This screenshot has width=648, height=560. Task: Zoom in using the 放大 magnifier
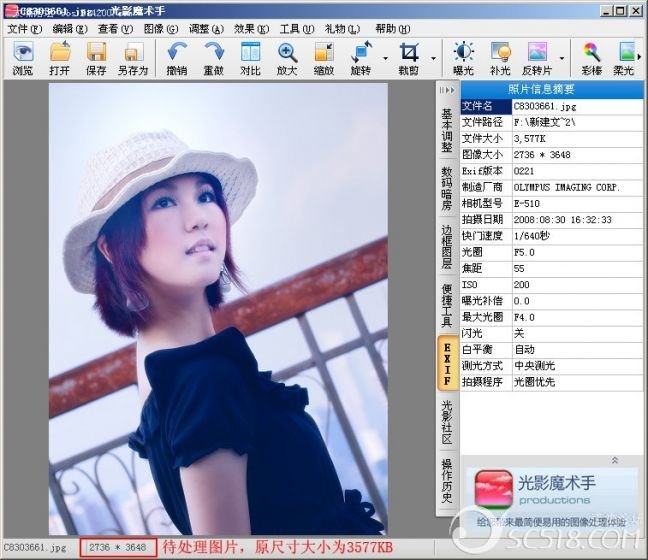tap(287, 59)
